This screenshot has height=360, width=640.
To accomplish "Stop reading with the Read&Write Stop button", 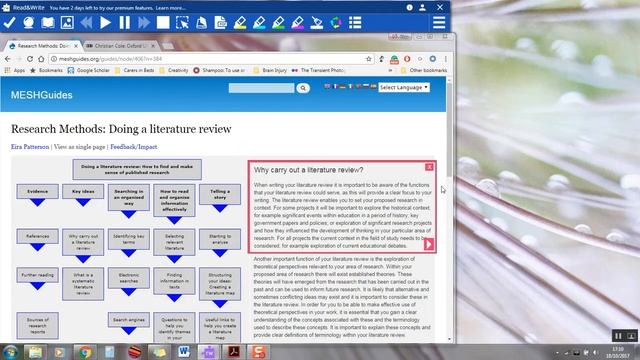I will tap(163, 23).
